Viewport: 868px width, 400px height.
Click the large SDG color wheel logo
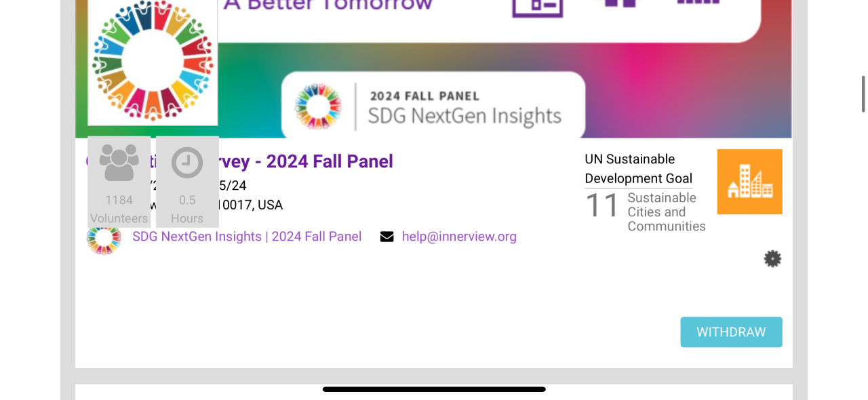pyautogui.click(x=153, y=62)
